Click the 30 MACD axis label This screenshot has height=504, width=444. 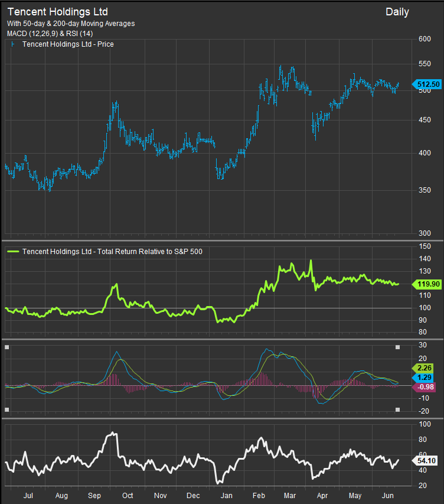[423, 345]
